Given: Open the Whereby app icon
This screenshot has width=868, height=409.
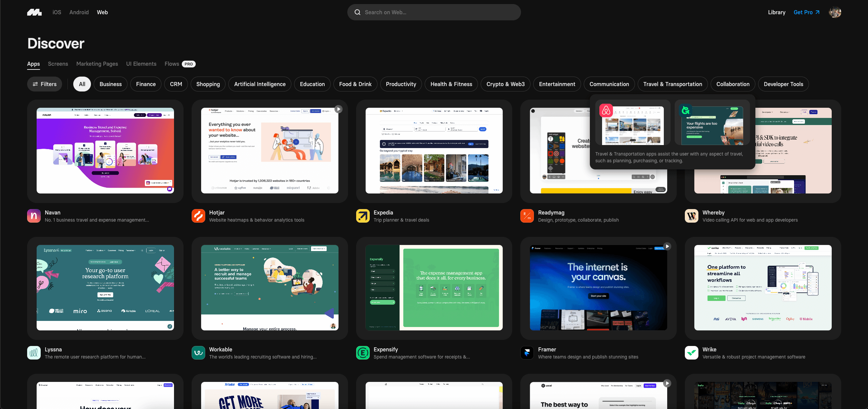Looking at the screenshot, I should (691, 216).
